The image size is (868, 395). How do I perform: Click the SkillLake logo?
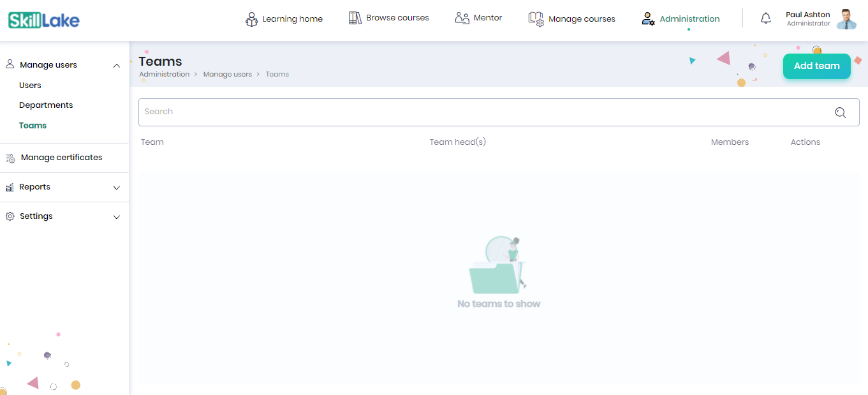[44, 20]
